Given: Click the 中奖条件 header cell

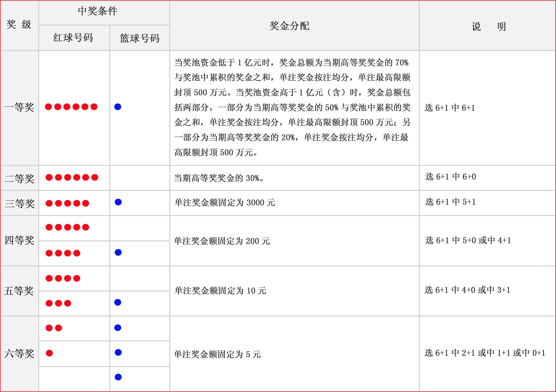Looking at the screenshot, I should [98, 11].
